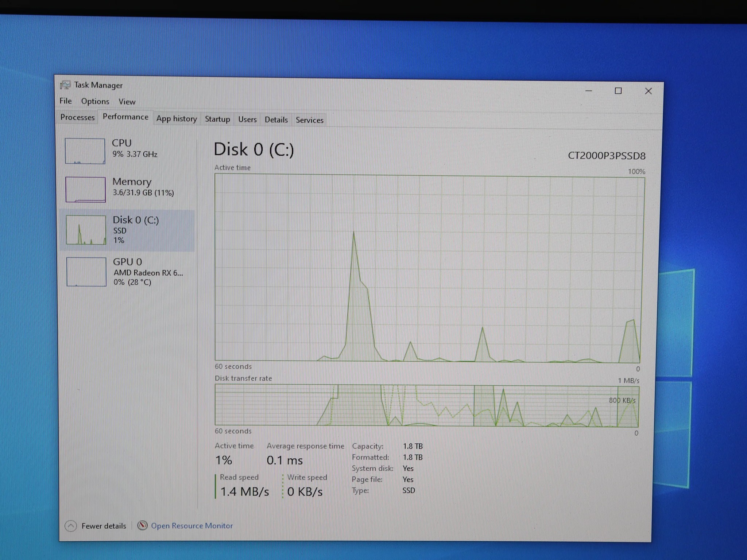Click the Fewer details chevron icon
Image resolution: width=747 pixels, height=560 pixels.
(x=71, y=526)
